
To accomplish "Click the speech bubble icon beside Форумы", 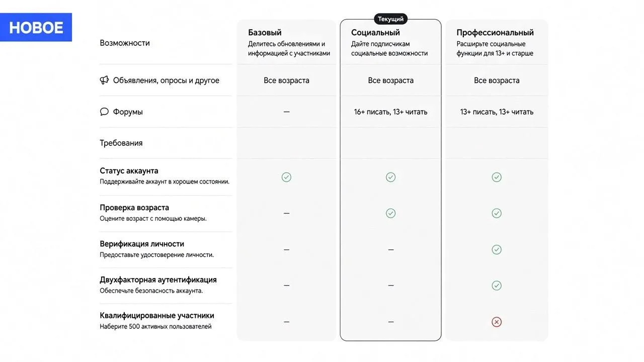I will pyautogui.click(x=104, y=112).
